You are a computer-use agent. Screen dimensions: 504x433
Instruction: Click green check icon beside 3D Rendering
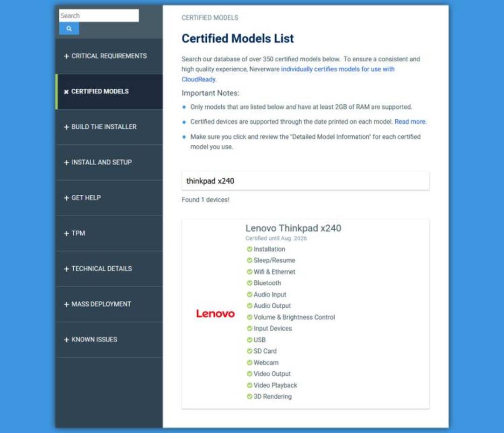pyautogui.click(x=249, y=396)
